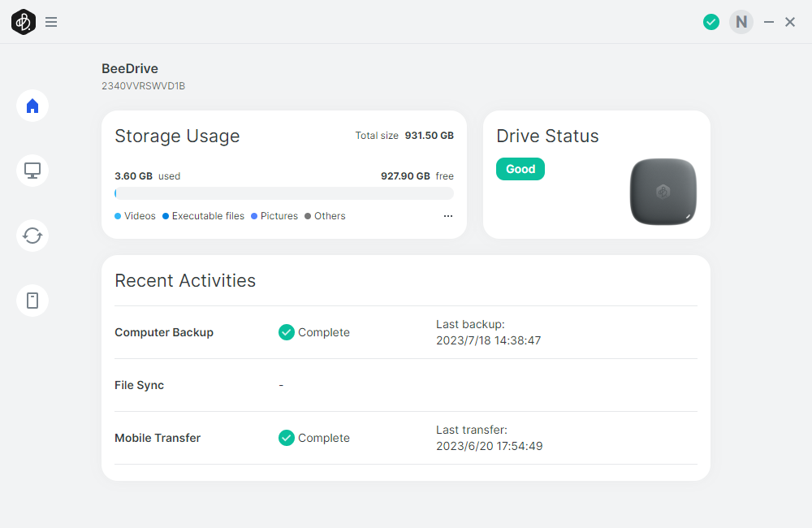Image resolution: width=812 pixels, height=528 pixels.
Task: Open the N user account avatar
Action: 741,22
